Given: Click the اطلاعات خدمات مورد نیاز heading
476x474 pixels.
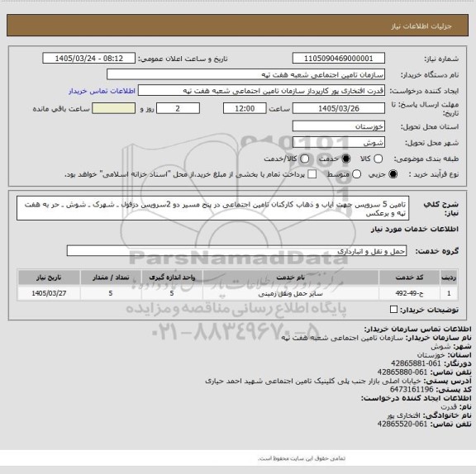Looking at the screenshot, I should 415,230.
